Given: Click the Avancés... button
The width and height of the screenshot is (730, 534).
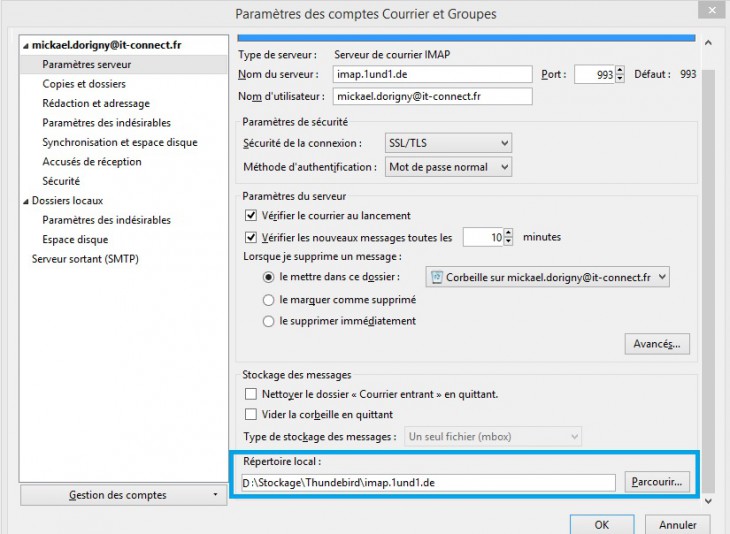Looking at the screenshot, I should (657, 344).
